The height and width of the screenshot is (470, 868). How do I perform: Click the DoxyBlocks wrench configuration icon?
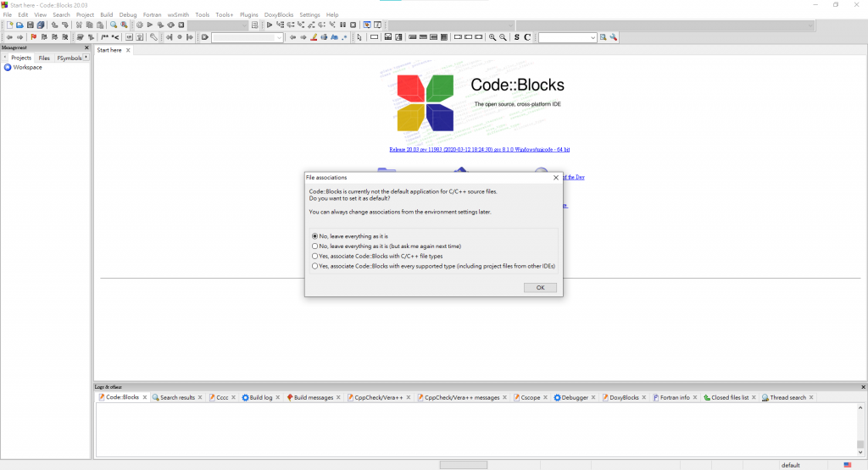153,37
